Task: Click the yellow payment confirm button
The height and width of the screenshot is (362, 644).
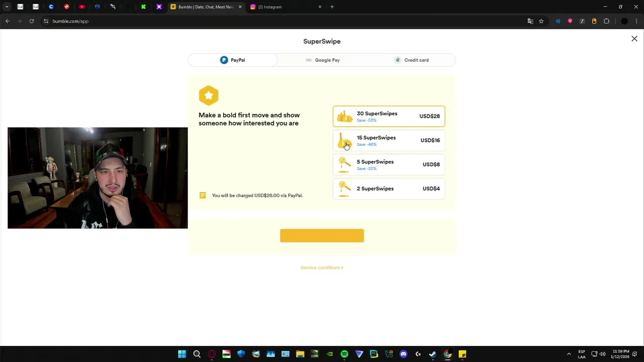Action: [x=322, y=236]
